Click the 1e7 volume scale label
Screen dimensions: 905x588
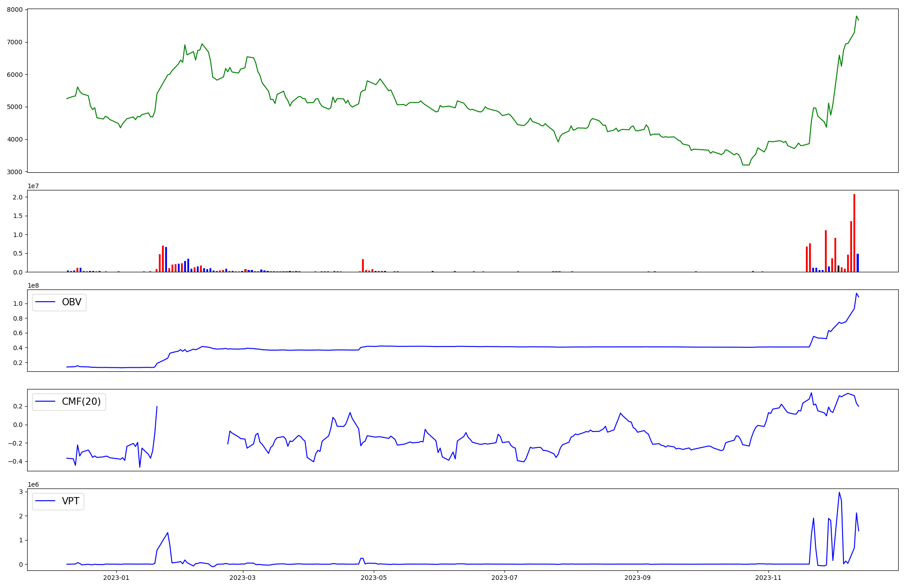point(33,186)
